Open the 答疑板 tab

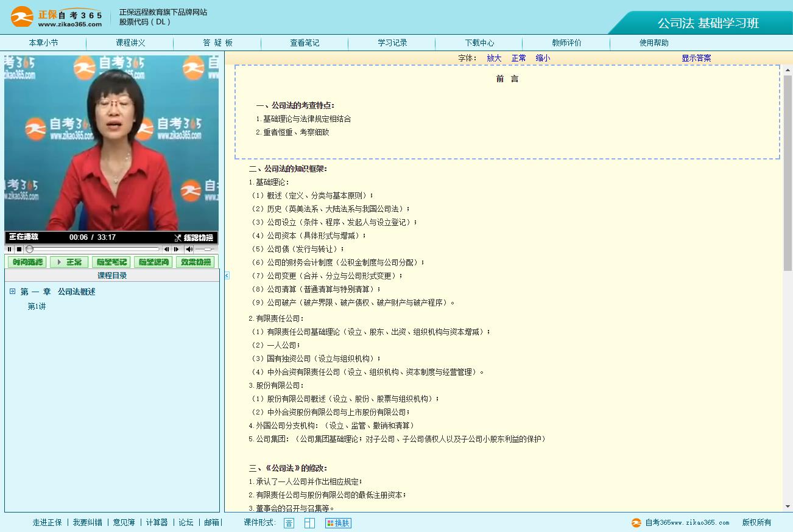pyautogui.click(x=217, y=43)
